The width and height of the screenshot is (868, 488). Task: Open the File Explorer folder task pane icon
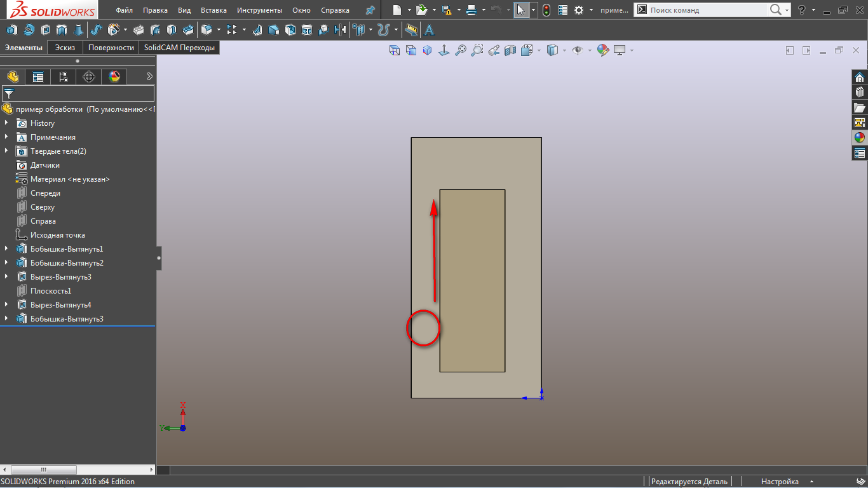860,107
